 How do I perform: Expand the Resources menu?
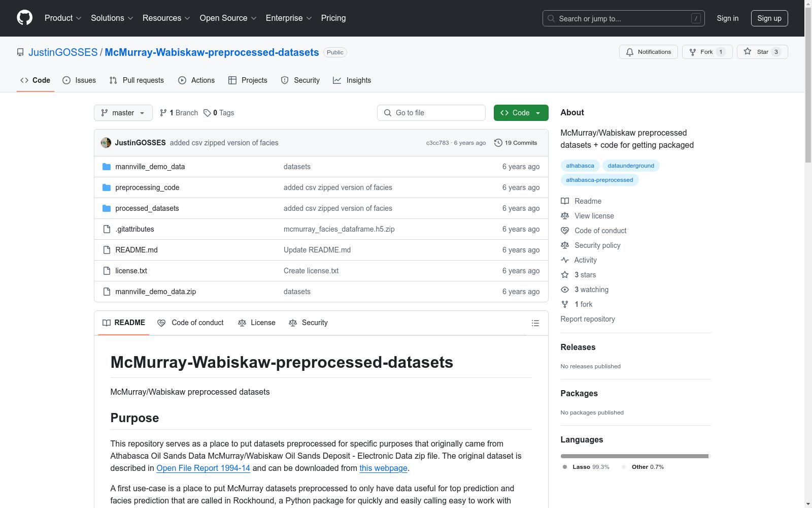(x=166, y=18)
